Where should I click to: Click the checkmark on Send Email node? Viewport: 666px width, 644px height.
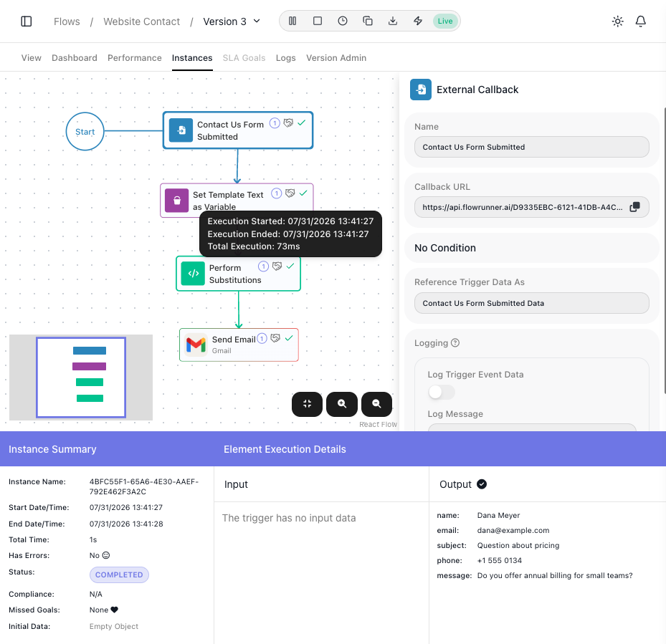(x=289, y=338)
